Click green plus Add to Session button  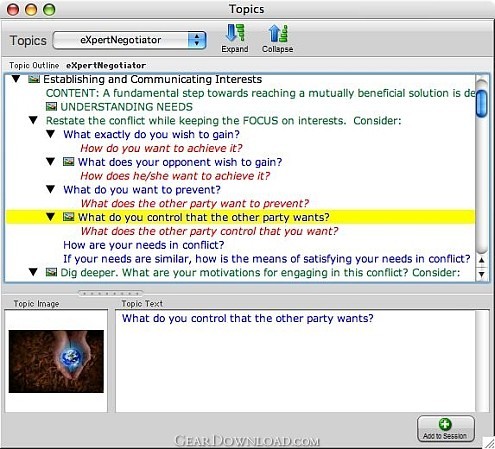point(445,429)
